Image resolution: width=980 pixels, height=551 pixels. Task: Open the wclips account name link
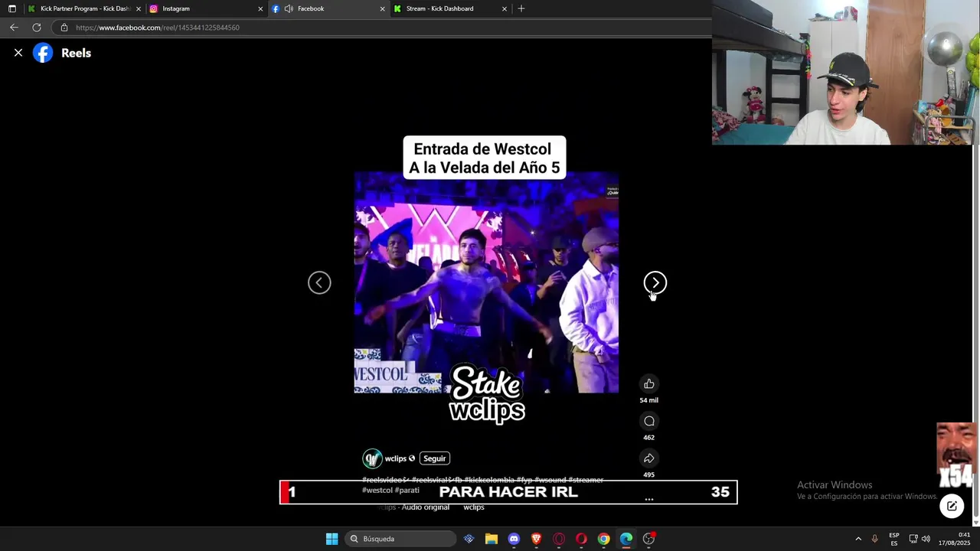(x=395, y=458)
